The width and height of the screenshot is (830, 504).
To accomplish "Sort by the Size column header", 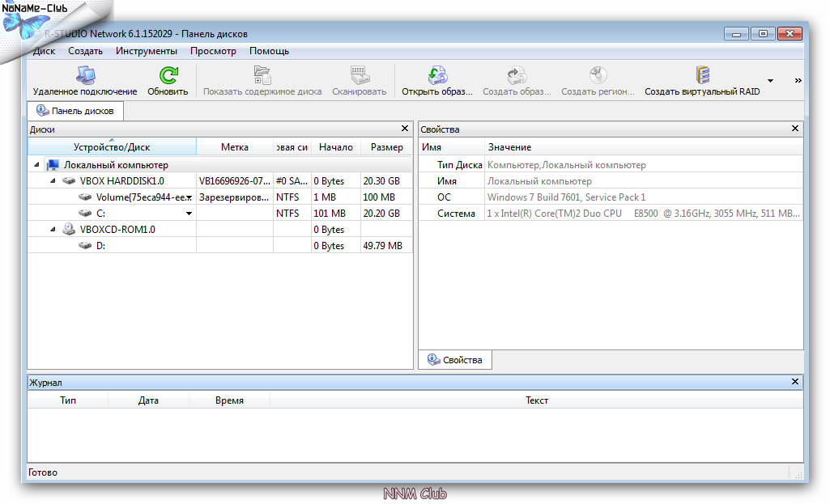I will [x=386, y=147].
